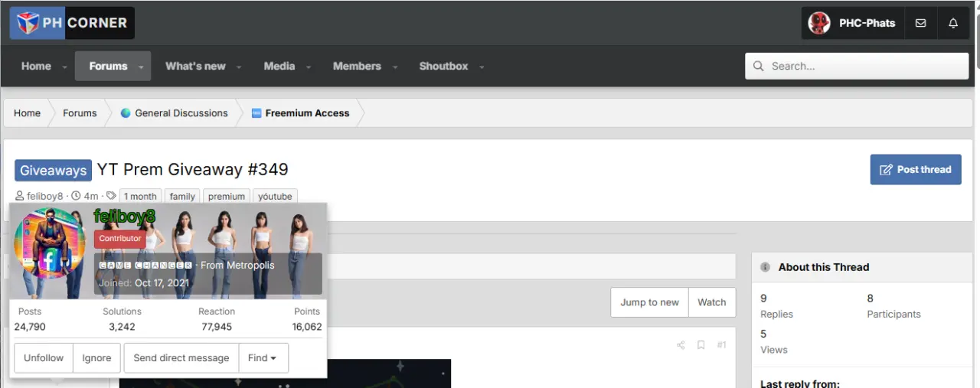Viewport: 980px width, 388px height.
Task: Open Shoutbox in the navigation bar
Action: (443, 67)
